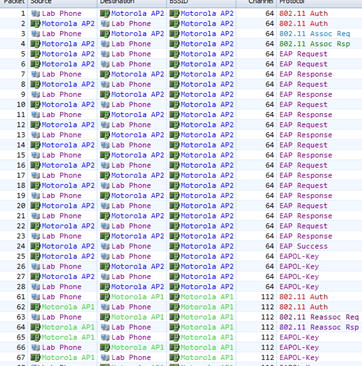Select the EAP Success protocol cell
This screenshot has width=362, height=366.
click(303, 246)
